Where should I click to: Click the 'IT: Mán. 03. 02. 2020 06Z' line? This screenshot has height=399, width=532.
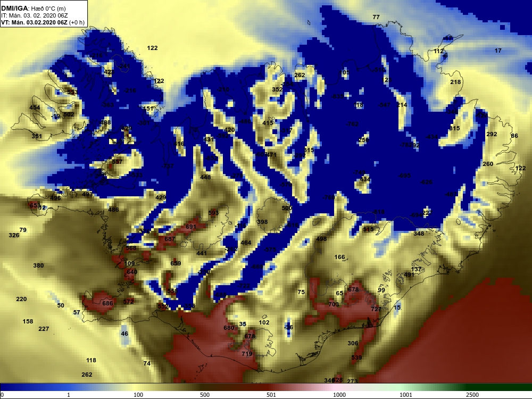(34, 15)
